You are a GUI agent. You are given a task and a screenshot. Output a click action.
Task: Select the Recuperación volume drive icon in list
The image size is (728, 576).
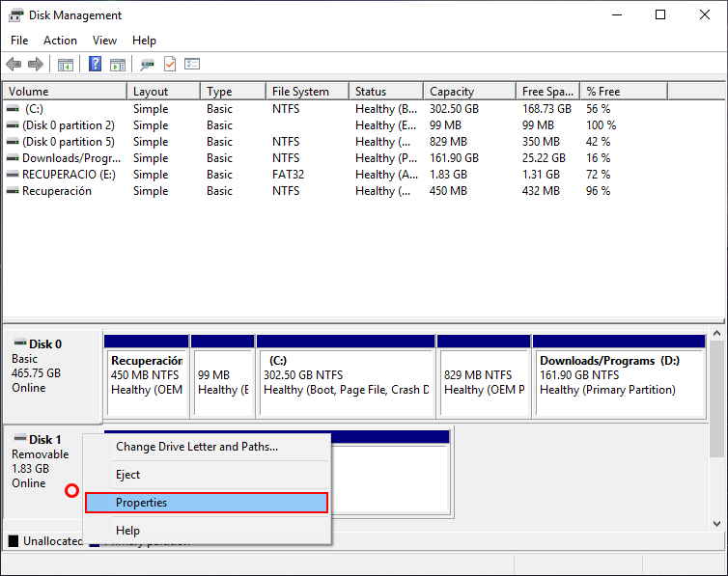tap(13, 191)
